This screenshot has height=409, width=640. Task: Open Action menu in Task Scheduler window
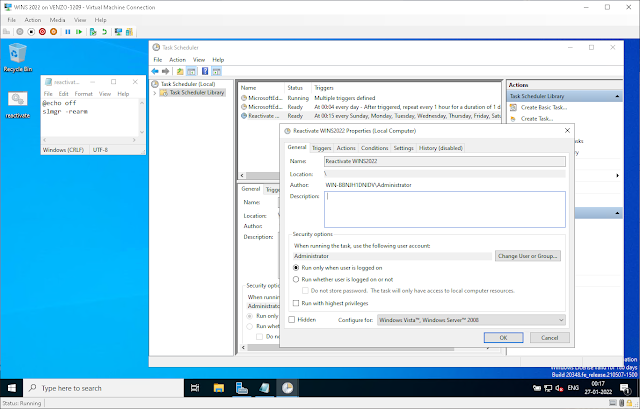178,60
